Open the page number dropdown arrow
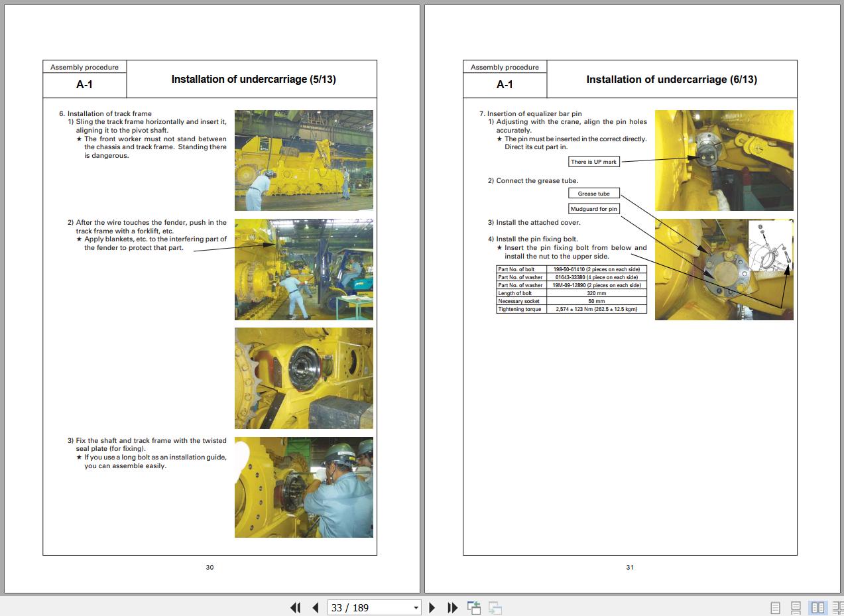Image resolution: width=844 pixels, height=616 pixels. [x=416, y=607]
